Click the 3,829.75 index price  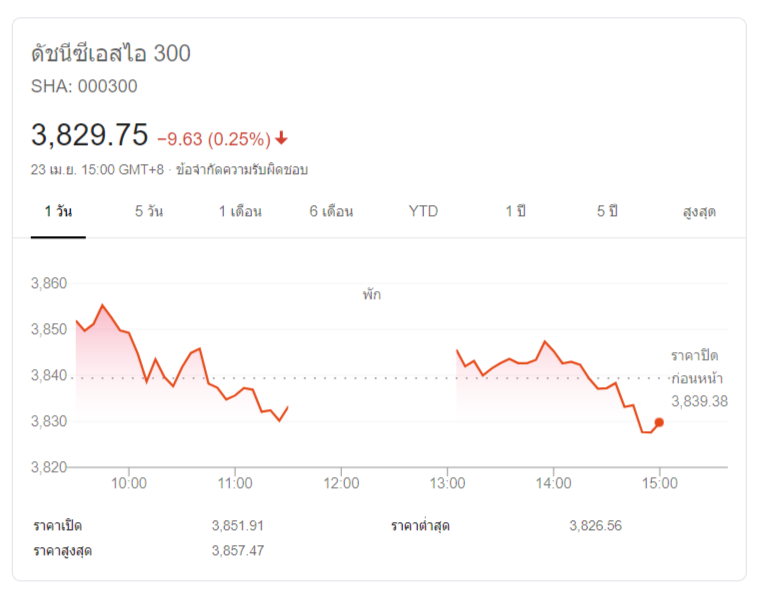click(90, 135)
